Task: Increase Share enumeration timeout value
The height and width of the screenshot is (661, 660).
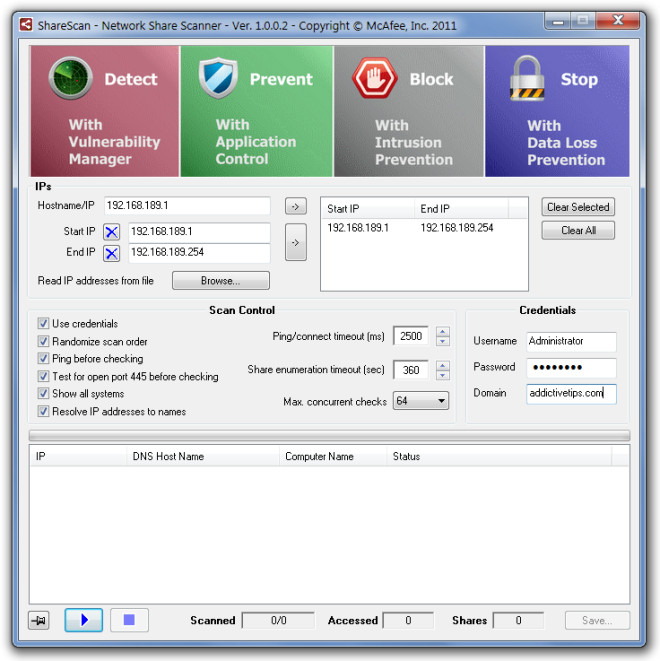Action: 443,365
